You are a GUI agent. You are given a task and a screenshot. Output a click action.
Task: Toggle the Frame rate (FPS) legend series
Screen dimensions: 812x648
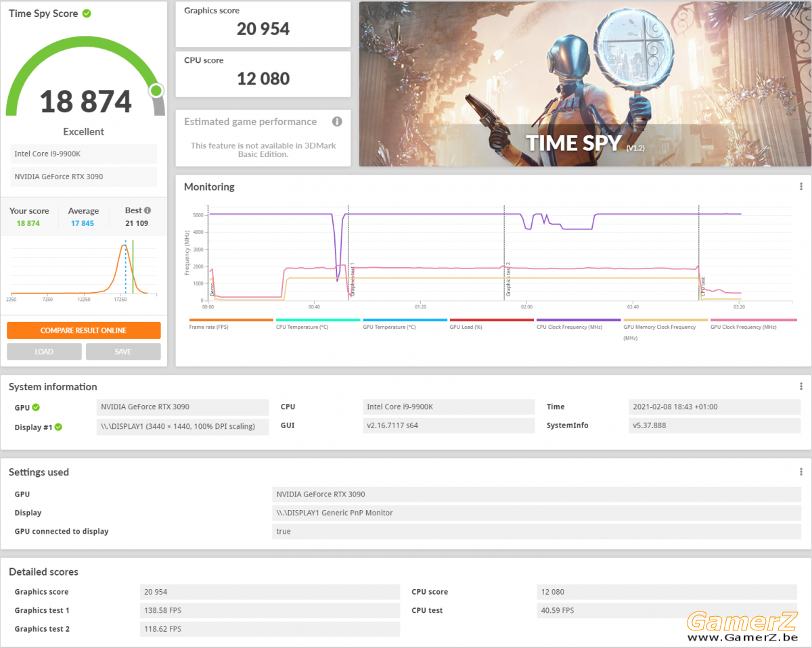pyautogui.click(x=231, y=325)
